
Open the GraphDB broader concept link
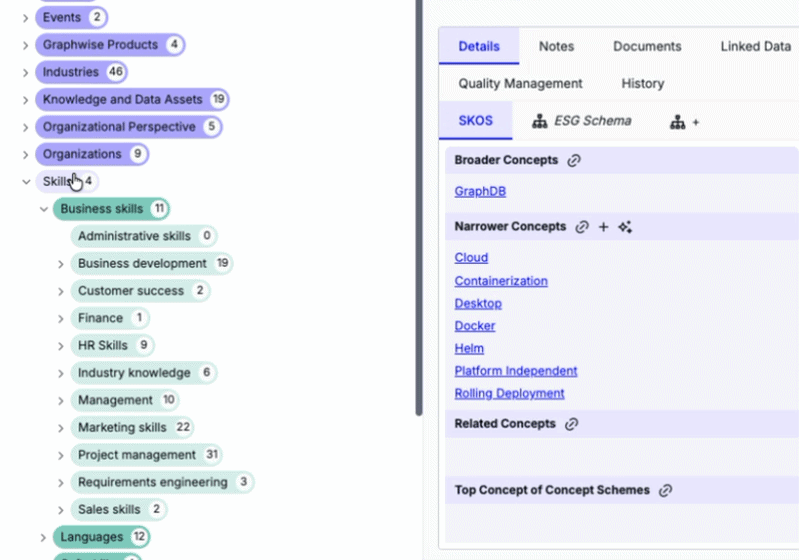pyautogui.click(x=480, y=191)
